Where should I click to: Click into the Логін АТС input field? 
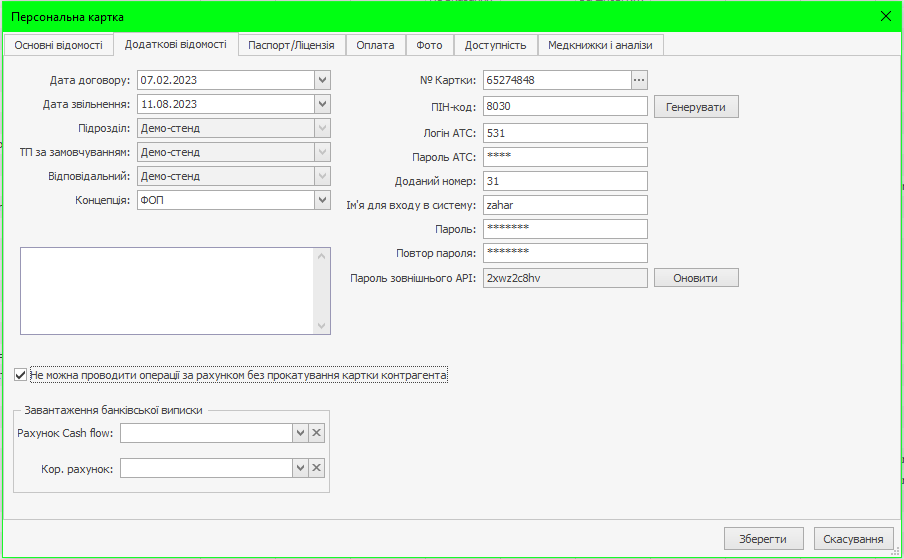click(565, 133)
